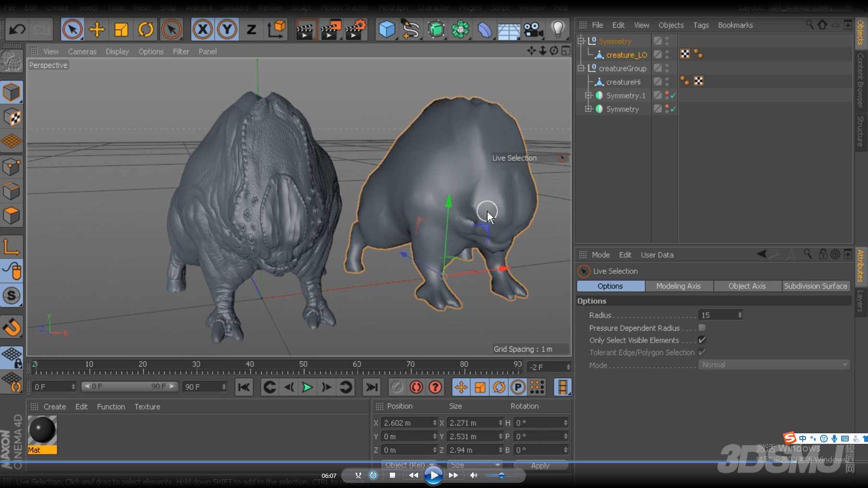Switch to Object Axis tab
The width and height of the screenshot is (868, 488).
[x=747, y=286]
